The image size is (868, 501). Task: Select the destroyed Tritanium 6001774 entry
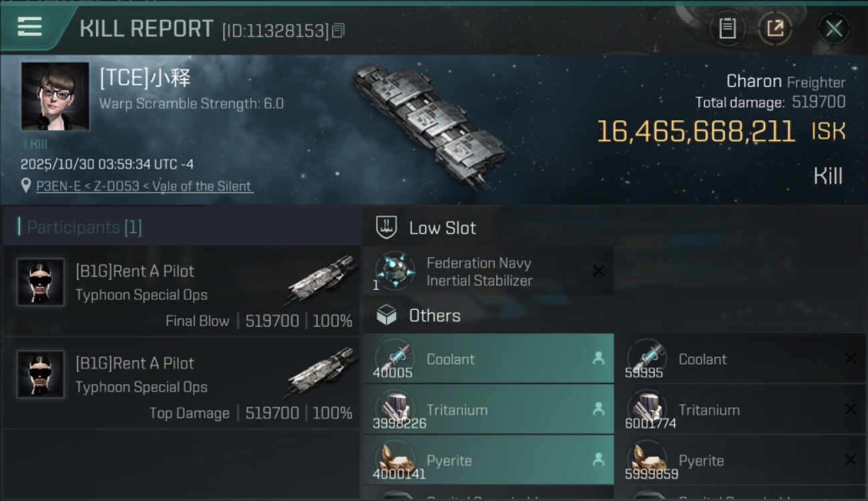click(x=741, y=409)
